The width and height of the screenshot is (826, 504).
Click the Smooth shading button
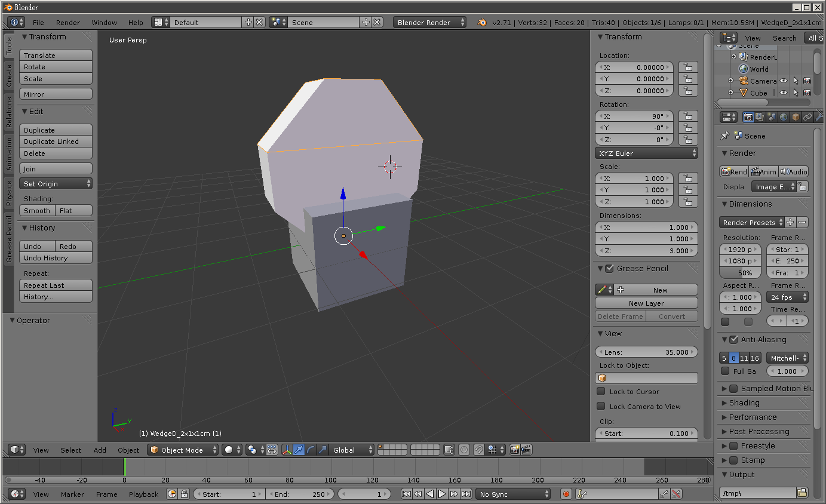(37, 211)
